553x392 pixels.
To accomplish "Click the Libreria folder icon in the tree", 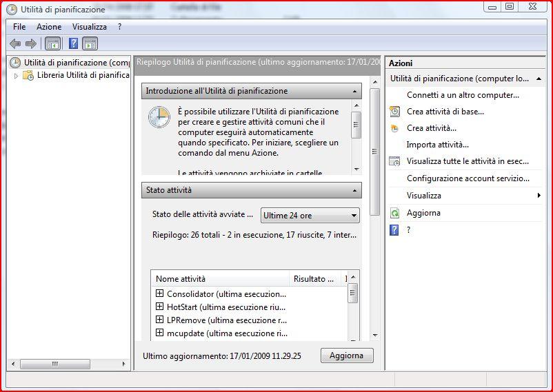I will (28, 75).
